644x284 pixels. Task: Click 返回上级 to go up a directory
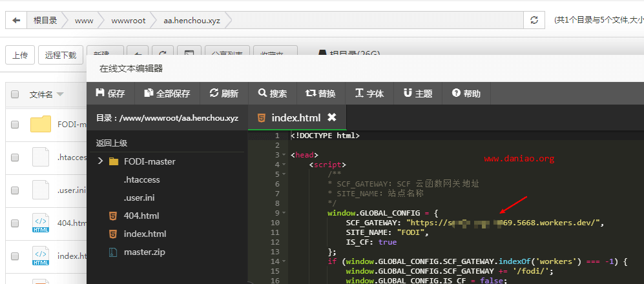[x=111, y=143]
